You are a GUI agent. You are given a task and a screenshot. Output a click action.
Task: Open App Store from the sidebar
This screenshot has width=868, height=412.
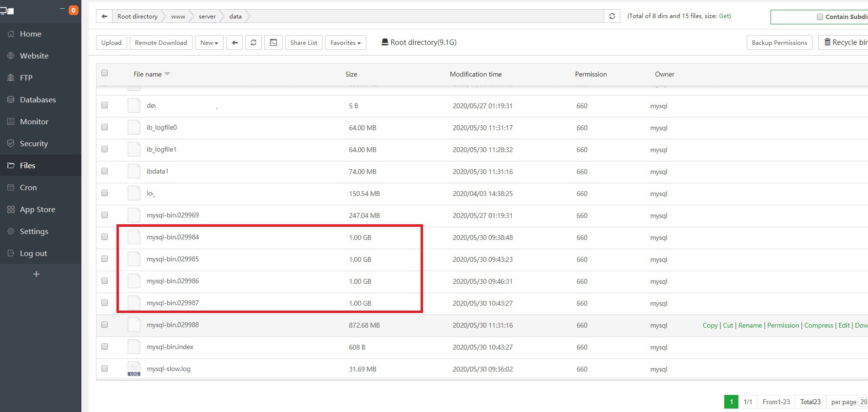pos(37,209)
